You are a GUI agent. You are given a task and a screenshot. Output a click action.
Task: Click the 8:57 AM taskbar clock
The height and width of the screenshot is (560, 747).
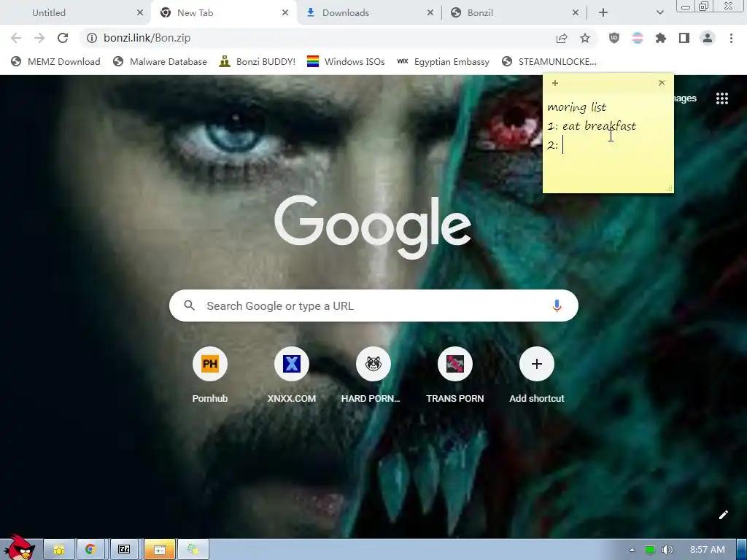[x=708, y=550]
